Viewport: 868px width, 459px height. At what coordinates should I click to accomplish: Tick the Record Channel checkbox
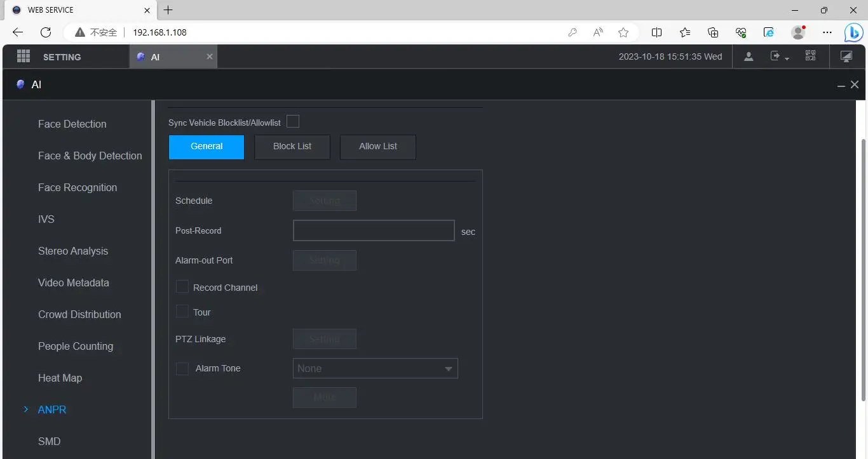[x=182, y=287]
